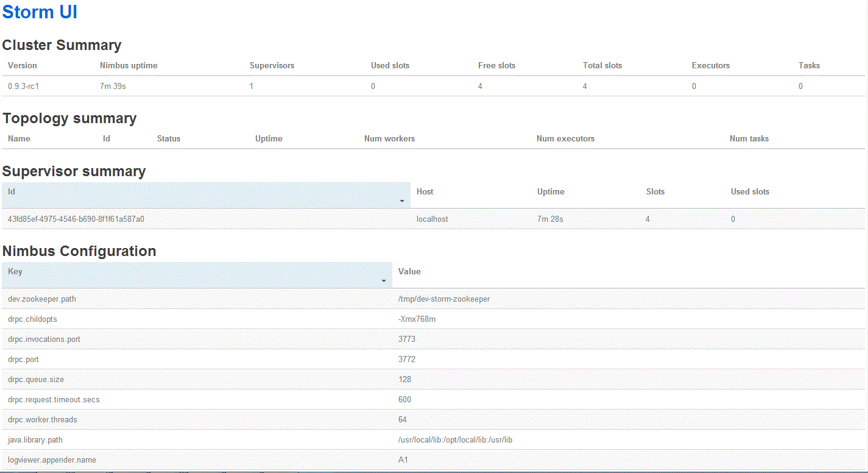
Task: Sort supervisors by Uptime column
Action: (551, 191)
